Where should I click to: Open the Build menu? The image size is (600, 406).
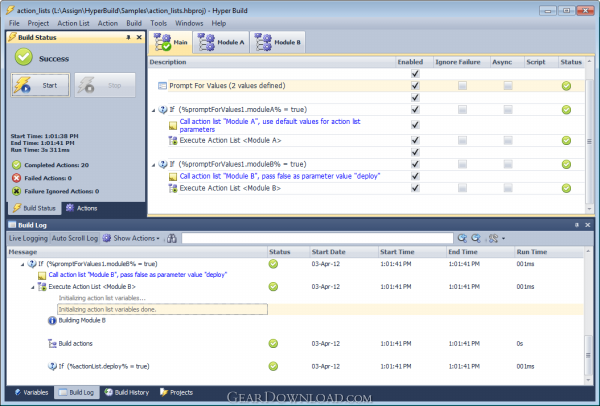point(134,23)
